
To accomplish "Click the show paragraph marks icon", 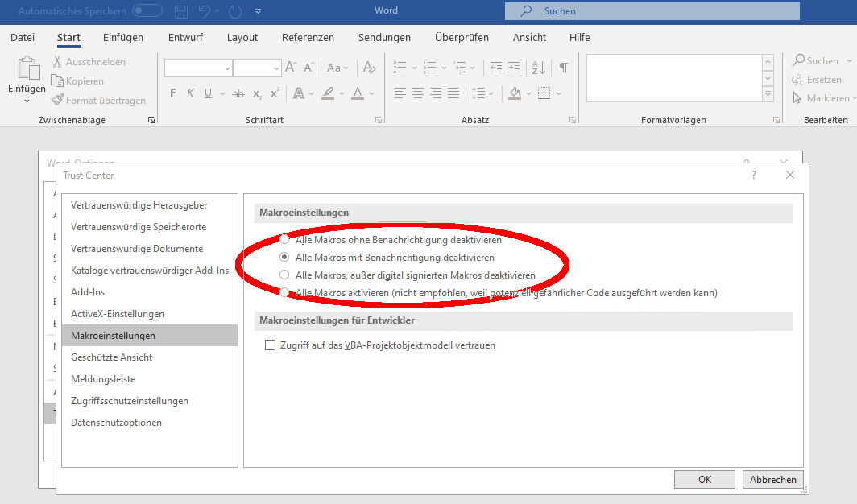I will 563,68.
